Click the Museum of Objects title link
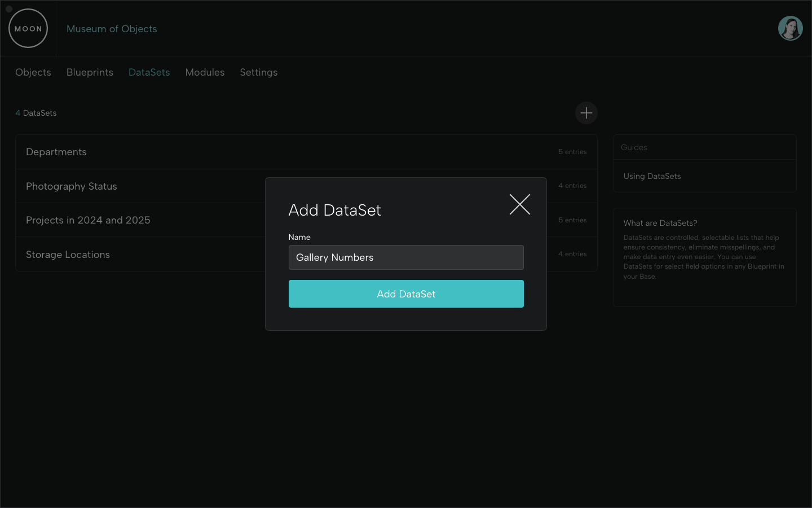This screenshot has width=812, height=508. pyautogui.click(x=112, y=29)
